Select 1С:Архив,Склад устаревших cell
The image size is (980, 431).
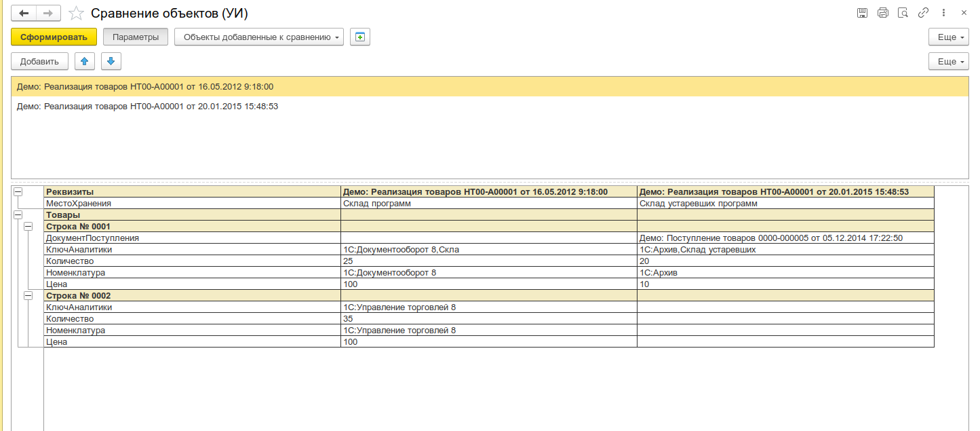click(x=786, y=249)
